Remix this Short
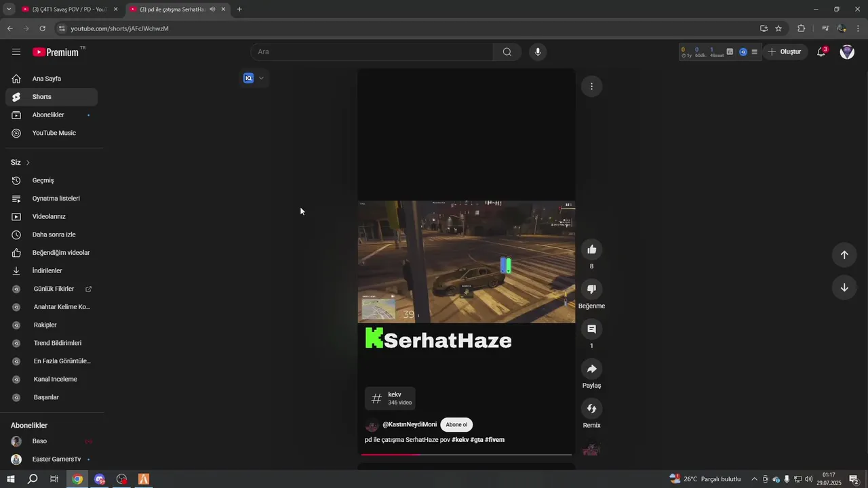This screenshot has height=488, width=868. [591, 409]
